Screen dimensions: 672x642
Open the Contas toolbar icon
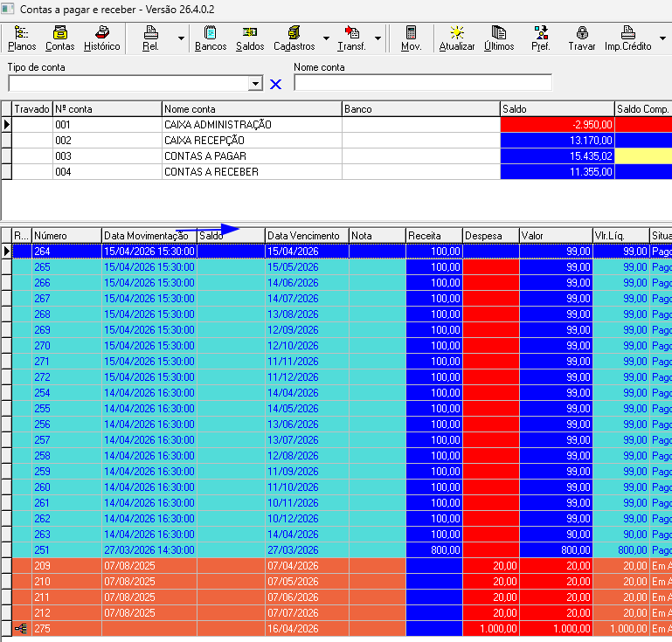(60, 38)
